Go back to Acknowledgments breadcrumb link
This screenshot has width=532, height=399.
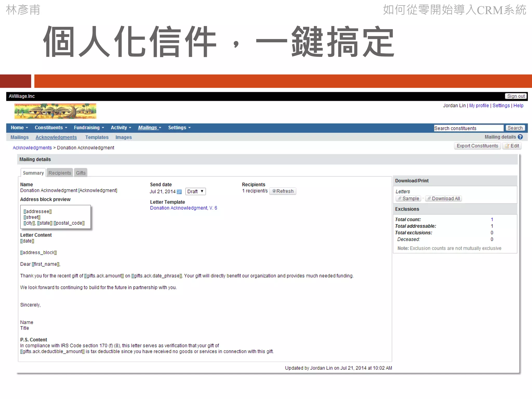[32, 148]
